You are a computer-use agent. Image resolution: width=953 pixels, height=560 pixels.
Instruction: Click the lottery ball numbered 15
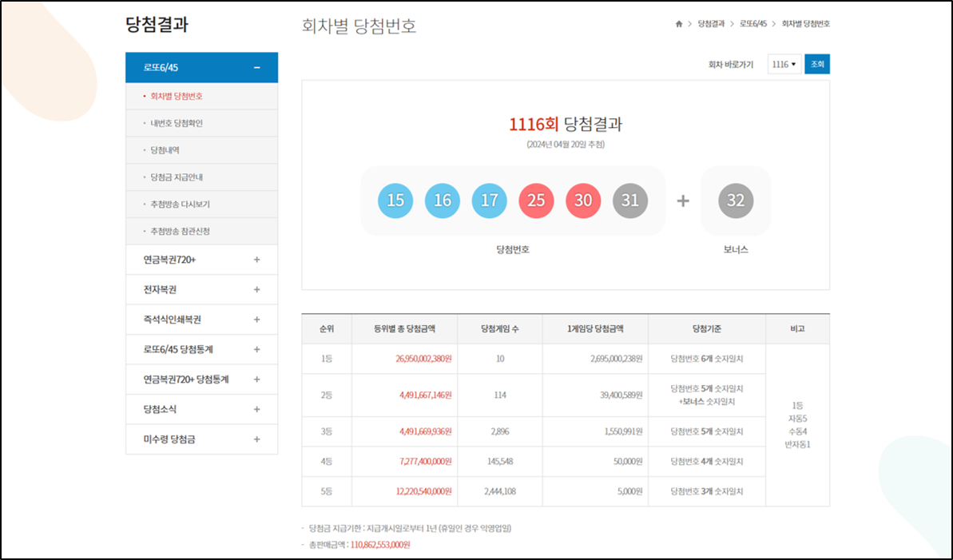point(395,201)
